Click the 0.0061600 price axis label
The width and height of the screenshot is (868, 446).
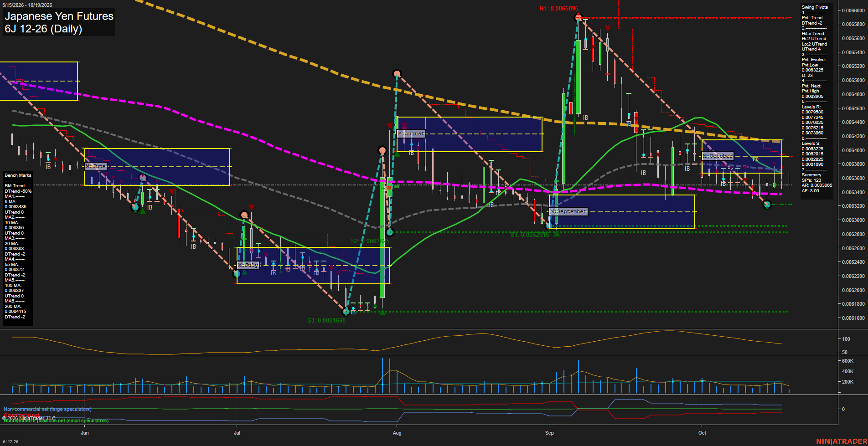(x=853, y=318)
